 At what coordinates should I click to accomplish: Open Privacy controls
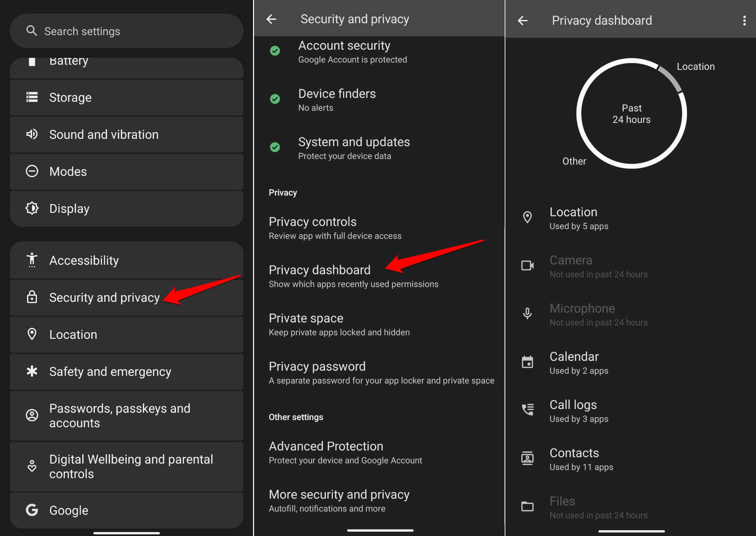(x=379, y=228)
